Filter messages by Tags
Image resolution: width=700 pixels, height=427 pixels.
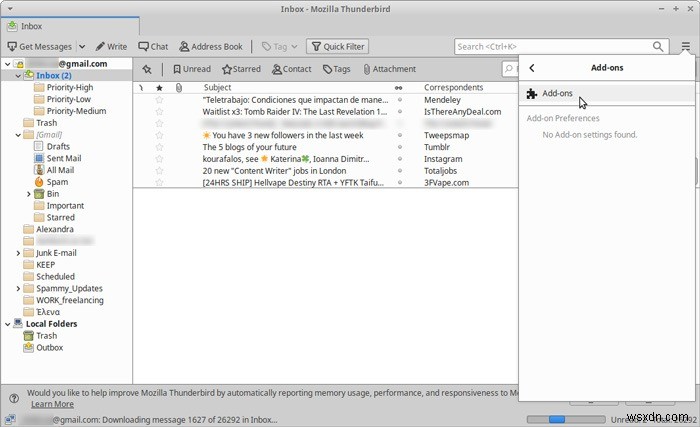(337, 69)
